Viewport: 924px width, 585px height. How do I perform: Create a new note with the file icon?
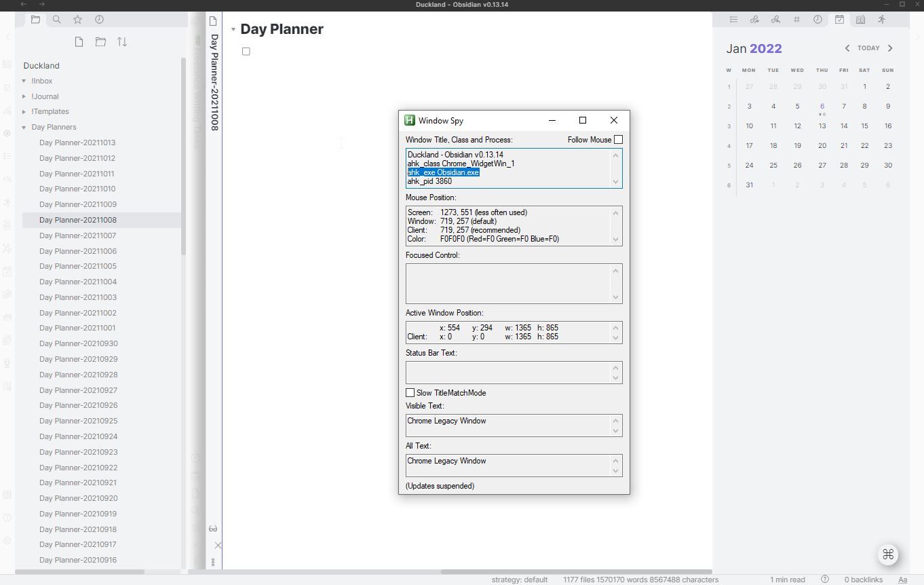pyautogui.click(x=79, y=42)
